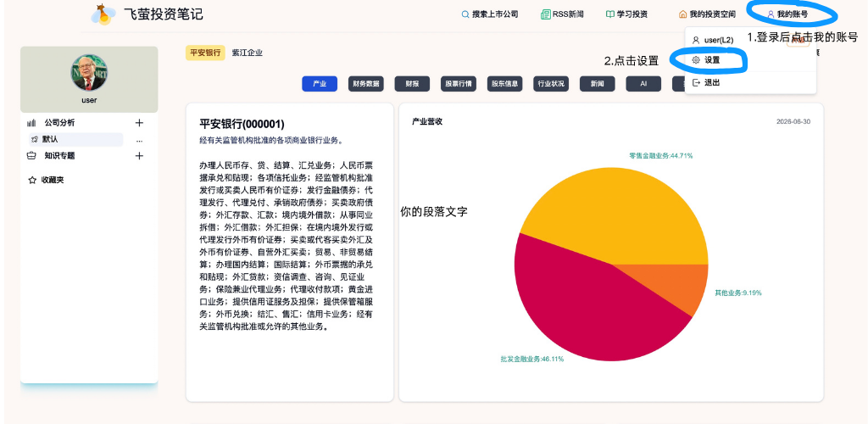Open 收藏夹 favorites
This screenshot has height=424, width=868.
click(53, 180)
